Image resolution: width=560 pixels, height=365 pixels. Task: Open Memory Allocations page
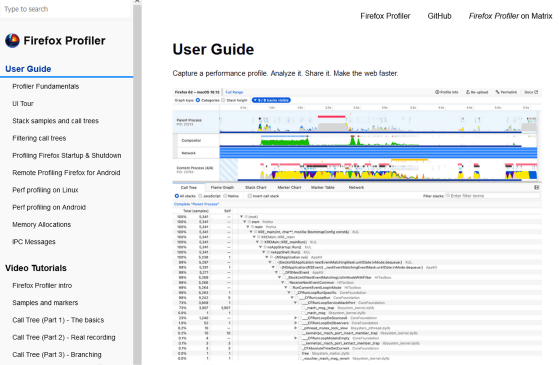point(41,225)
